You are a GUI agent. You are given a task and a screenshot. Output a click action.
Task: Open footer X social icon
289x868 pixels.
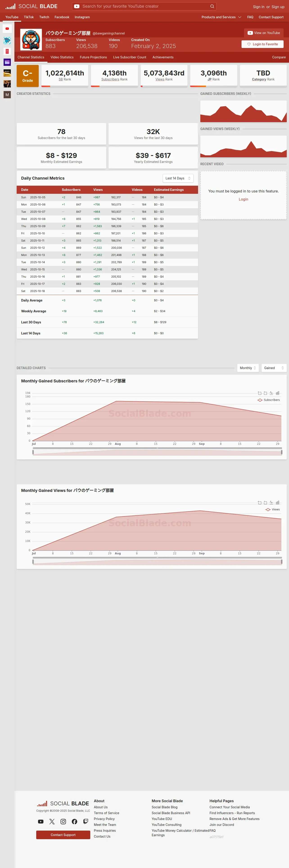(52, 822)
